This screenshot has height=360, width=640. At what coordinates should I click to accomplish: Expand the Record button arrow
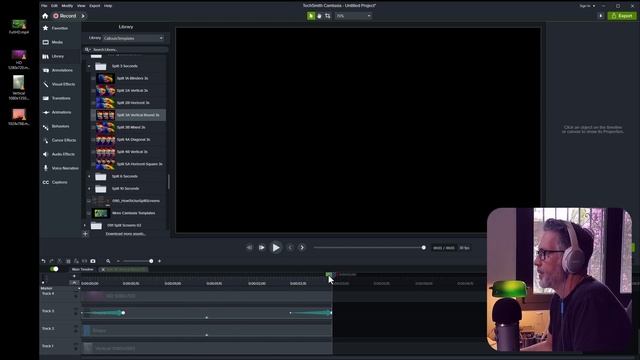click(x=83, y=16)
